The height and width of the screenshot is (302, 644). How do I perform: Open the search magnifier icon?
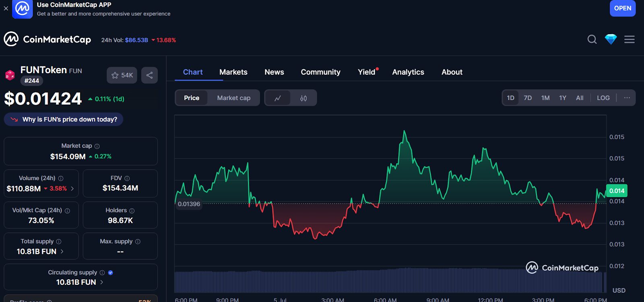[x=592, y=39]
